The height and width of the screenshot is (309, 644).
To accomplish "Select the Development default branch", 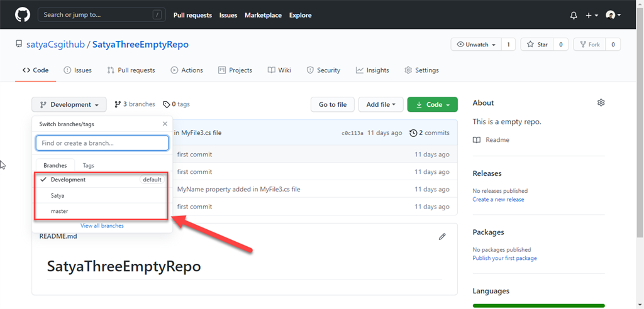I will [103, 180].
